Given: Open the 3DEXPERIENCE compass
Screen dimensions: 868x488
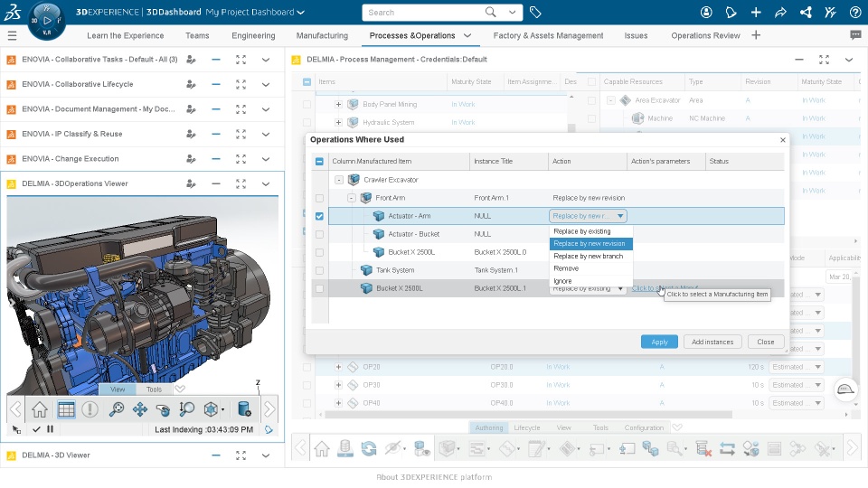Looking at the screenshot, I should coord(46,21).
